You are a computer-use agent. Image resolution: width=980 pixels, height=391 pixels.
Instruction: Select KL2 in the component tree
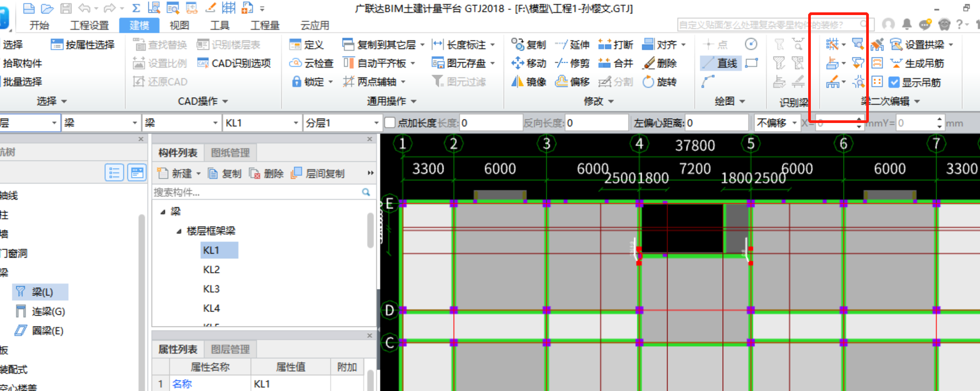coord(212,270)
